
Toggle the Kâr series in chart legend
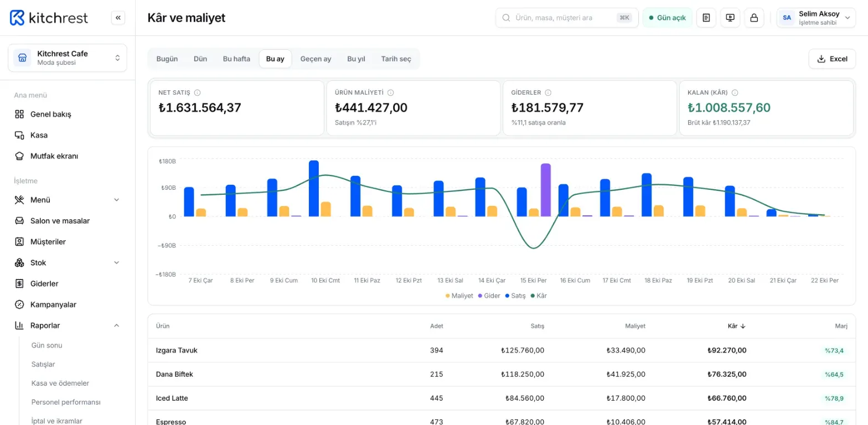(x=539, y=296)
